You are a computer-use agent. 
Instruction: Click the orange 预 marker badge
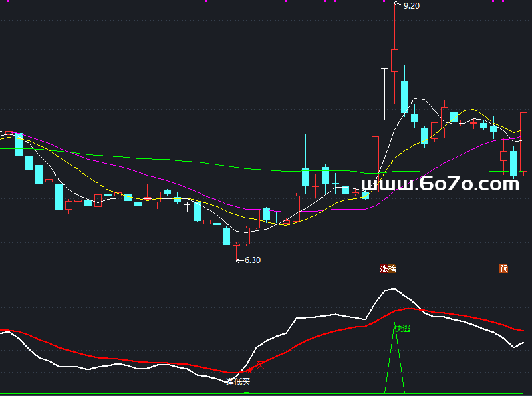coord(504,269)
